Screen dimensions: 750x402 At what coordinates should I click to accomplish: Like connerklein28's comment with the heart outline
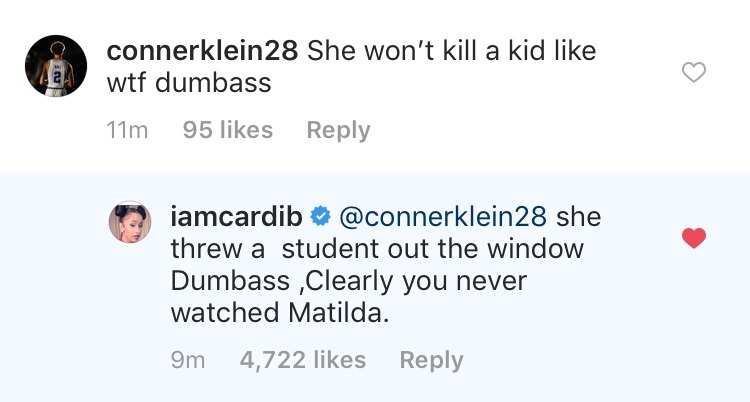click(693, 72)
